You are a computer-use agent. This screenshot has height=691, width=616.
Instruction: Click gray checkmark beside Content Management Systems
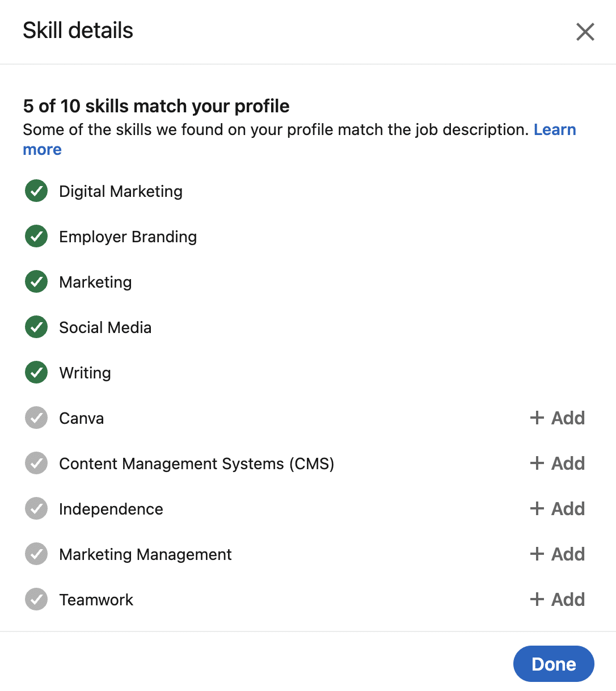pyautogui.click(x=36, y=464)
